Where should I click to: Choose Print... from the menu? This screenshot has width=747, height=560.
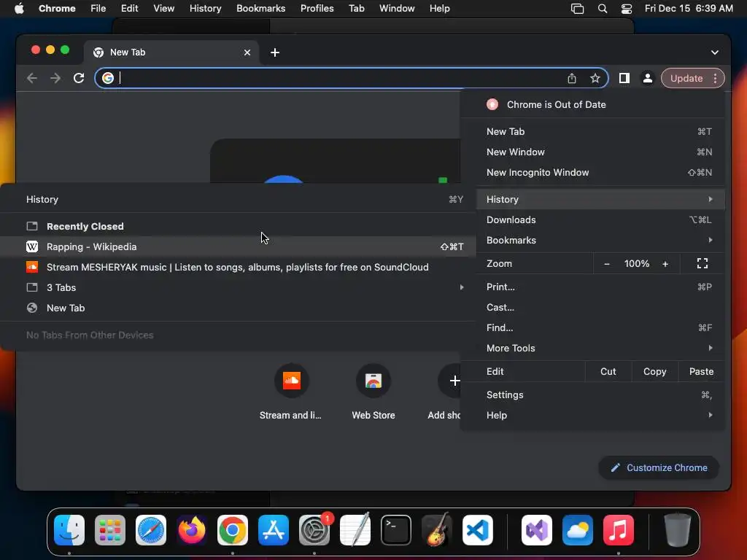pyautogui.click(x=600, y=287)
